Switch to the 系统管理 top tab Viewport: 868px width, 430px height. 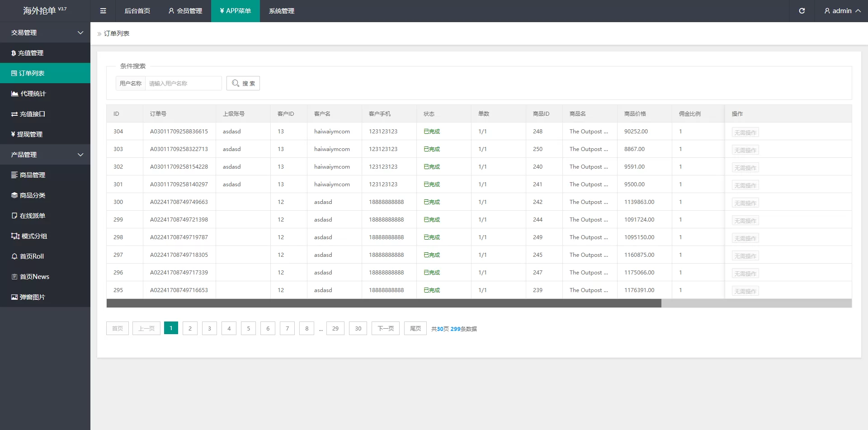pos(281,11)
